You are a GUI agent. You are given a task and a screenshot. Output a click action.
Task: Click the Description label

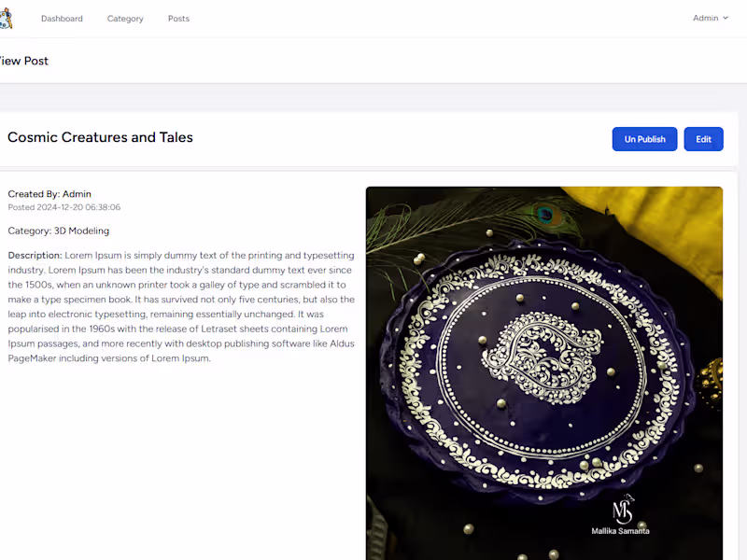click(31, 255)
